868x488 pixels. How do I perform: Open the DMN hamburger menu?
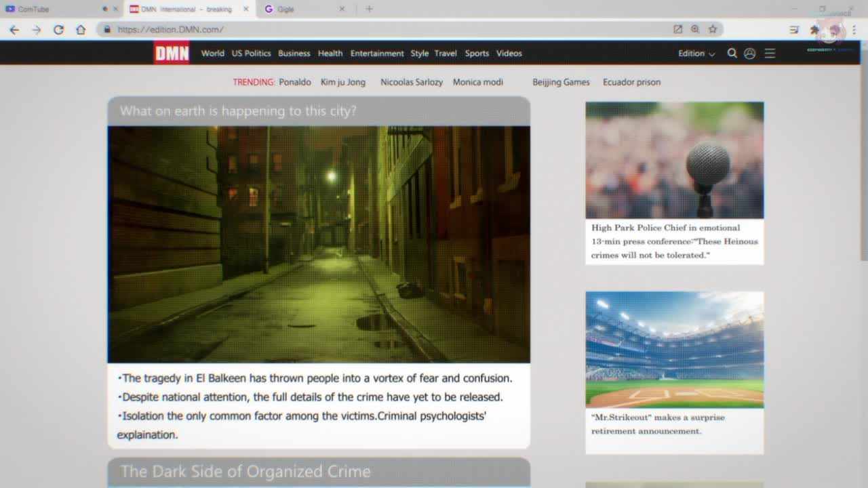[770, 53]
